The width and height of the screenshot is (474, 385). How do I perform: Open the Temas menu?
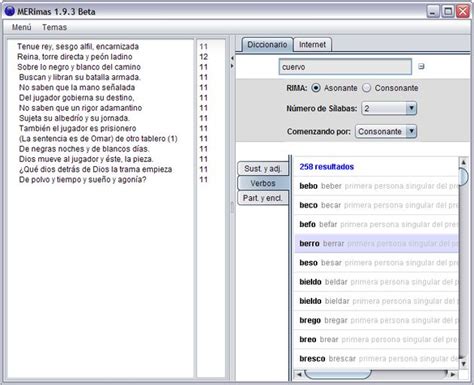pyautogui.click(x=54, y=27)
